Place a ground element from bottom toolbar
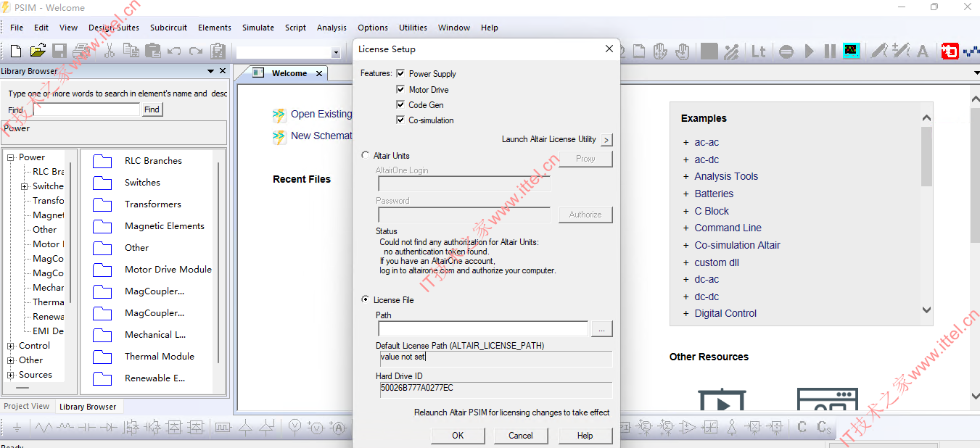Viewport: 980px width, 448px height. pos(17,427)
